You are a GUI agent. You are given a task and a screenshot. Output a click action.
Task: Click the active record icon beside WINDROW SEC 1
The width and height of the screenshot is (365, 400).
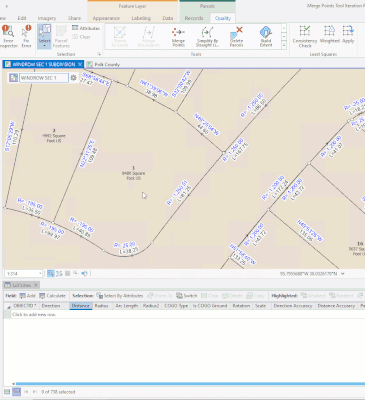tap(13, 78)
